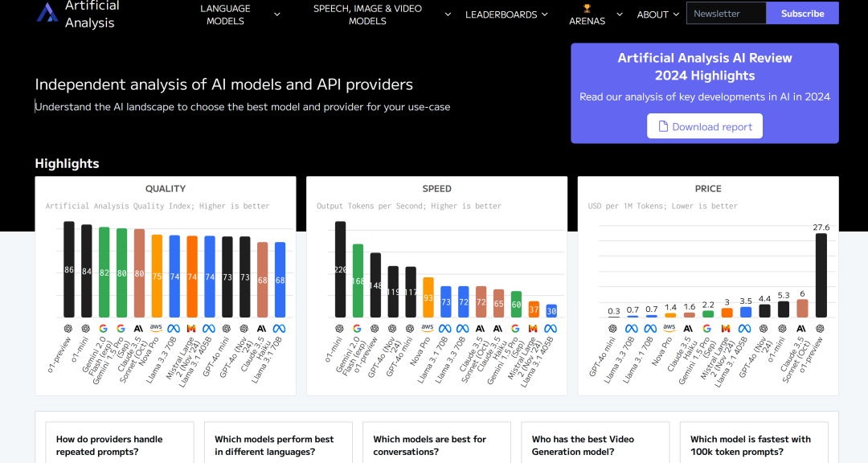This screenshot has height=463, width=868.
Task: Click the QUALITY chart title
Action: click(166, 188)
